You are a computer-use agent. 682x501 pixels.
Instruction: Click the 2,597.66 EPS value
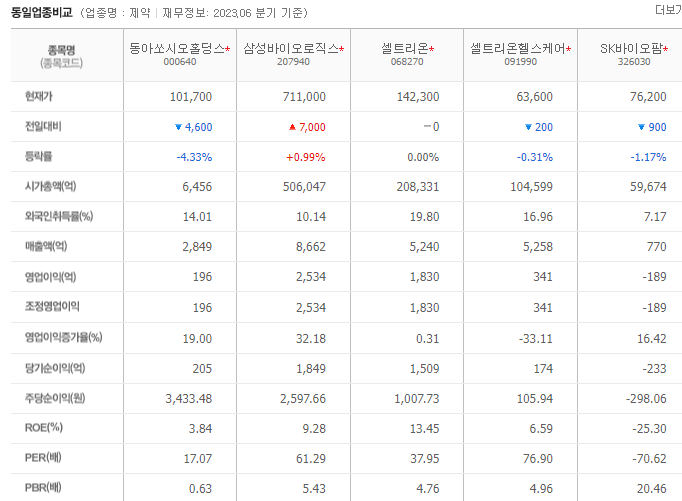(303, 398)
